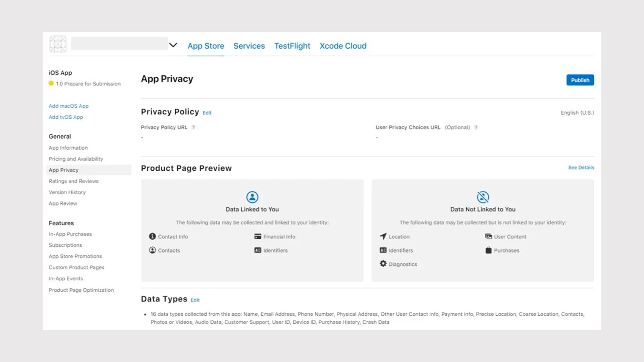The height and width of the screenshot is (362, 644).
Task: Go to In-App Purchases
Action: [x=70, y=234]
